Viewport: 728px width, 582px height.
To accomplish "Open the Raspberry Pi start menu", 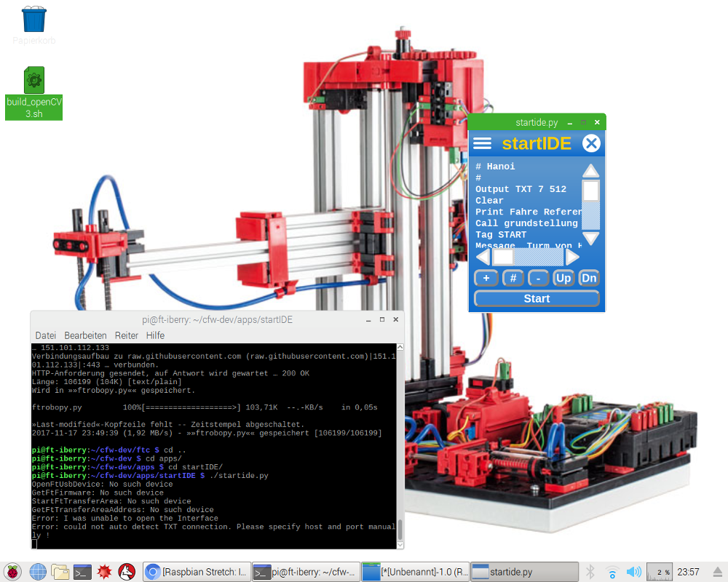I will click(12, 572).
